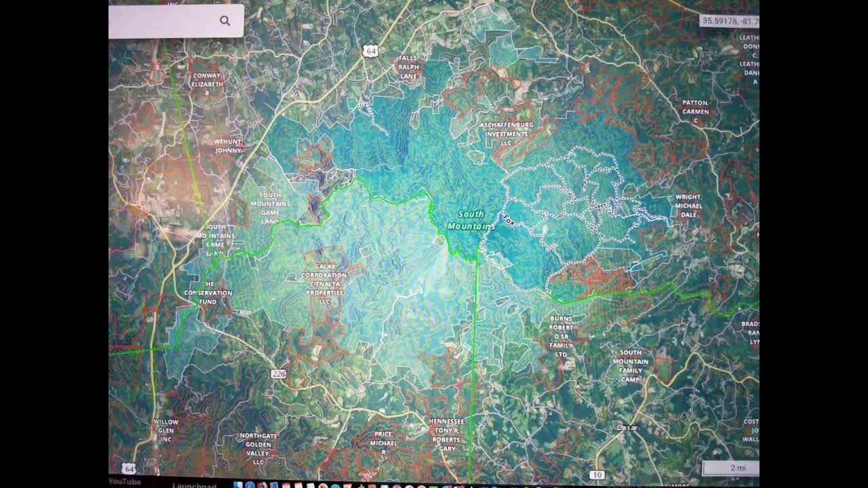
Task: Select the FALLS, RALPH LANE parcel label
Action: click(x=409, y=67)
